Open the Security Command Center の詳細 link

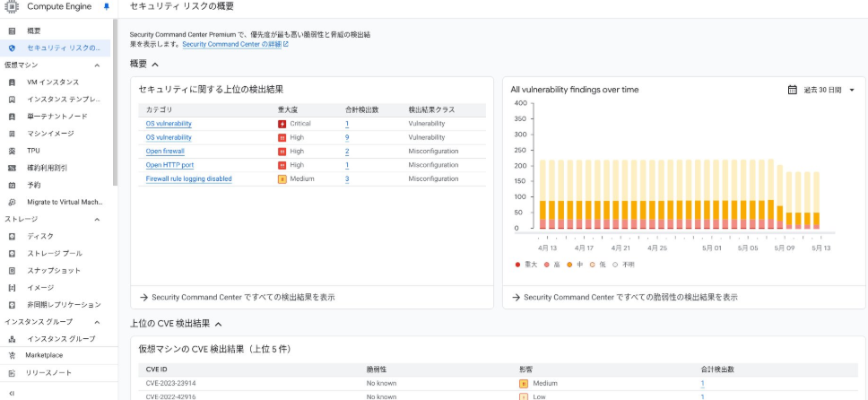235,44
